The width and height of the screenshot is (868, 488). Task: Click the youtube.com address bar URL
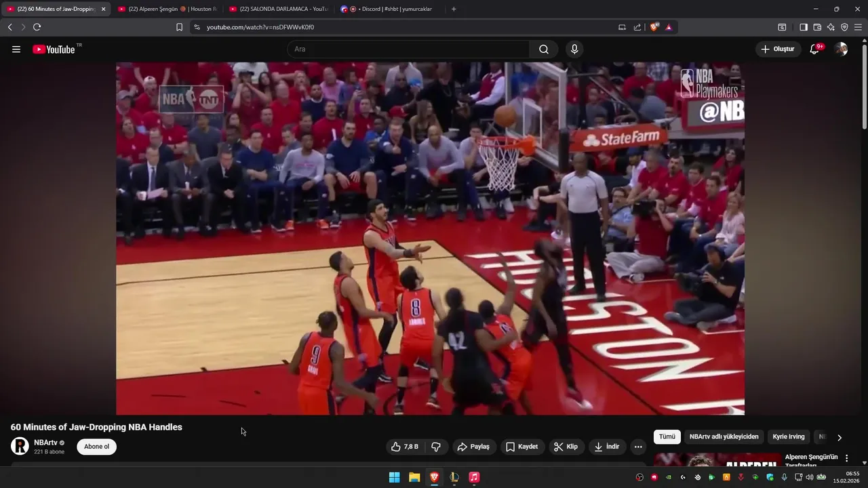(260, 27)
